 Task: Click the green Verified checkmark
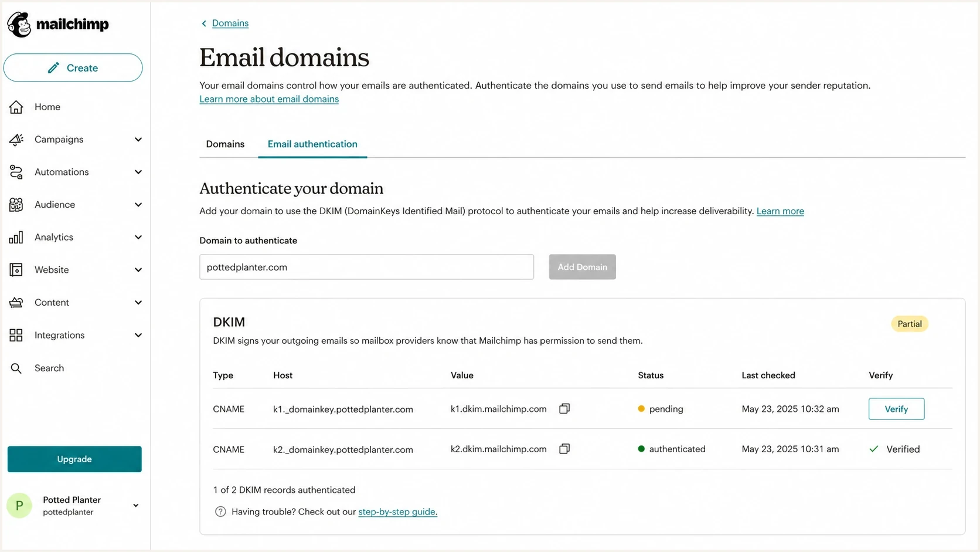point(874,449)
